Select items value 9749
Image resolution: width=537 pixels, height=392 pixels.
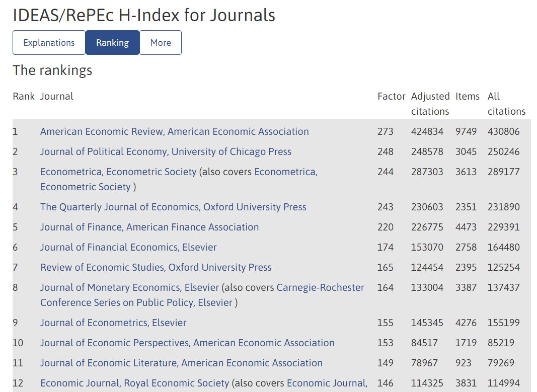466,131
